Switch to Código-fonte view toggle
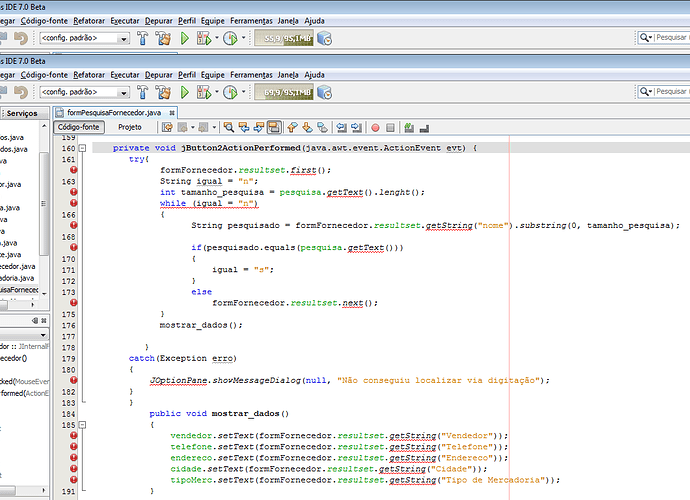 pyautogui.click(x=79, y=127)
